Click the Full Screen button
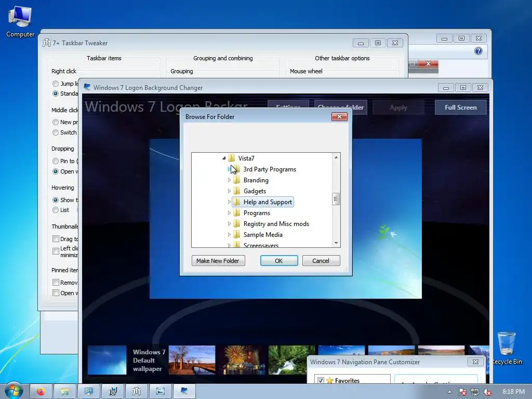The height and width of the screenshot is (399, 532). point(460,108)
